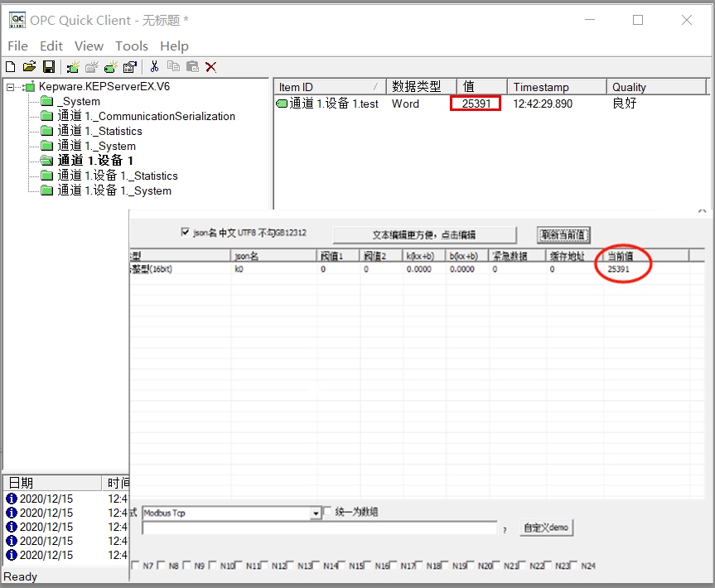Toggle the json名中文 UTF8 checkbox
This screenshot has width=715, height=588.
click(x=185, y=234)
